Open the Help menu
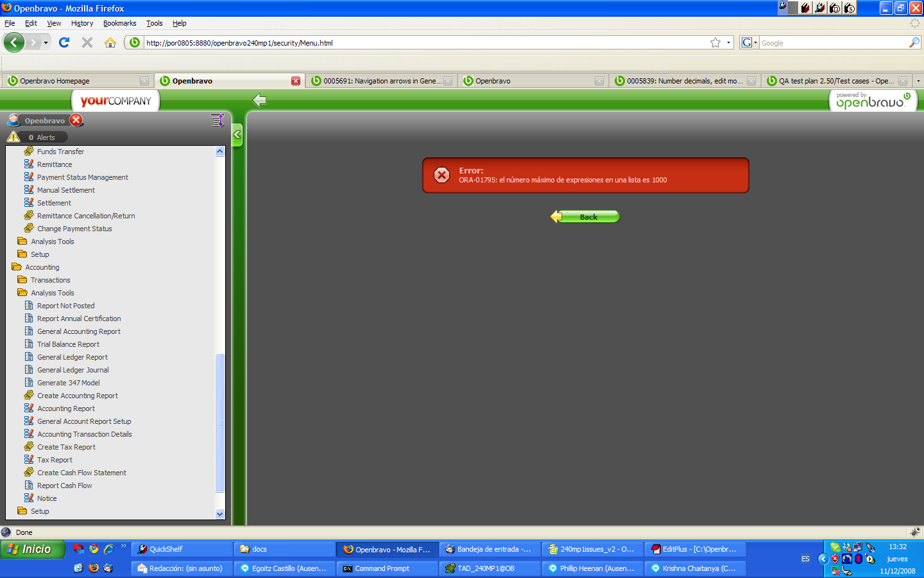 [x=179, y=23]
